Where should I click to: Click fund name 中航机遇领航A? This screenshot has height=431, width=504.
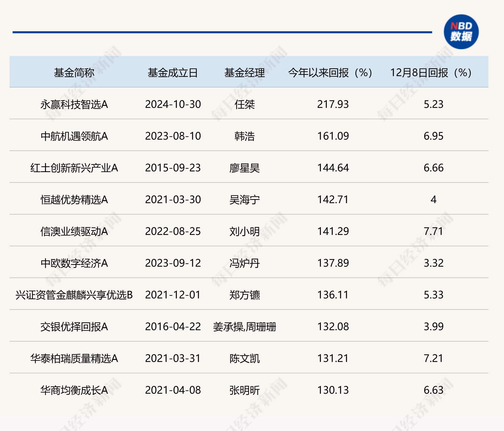point(74,136)
